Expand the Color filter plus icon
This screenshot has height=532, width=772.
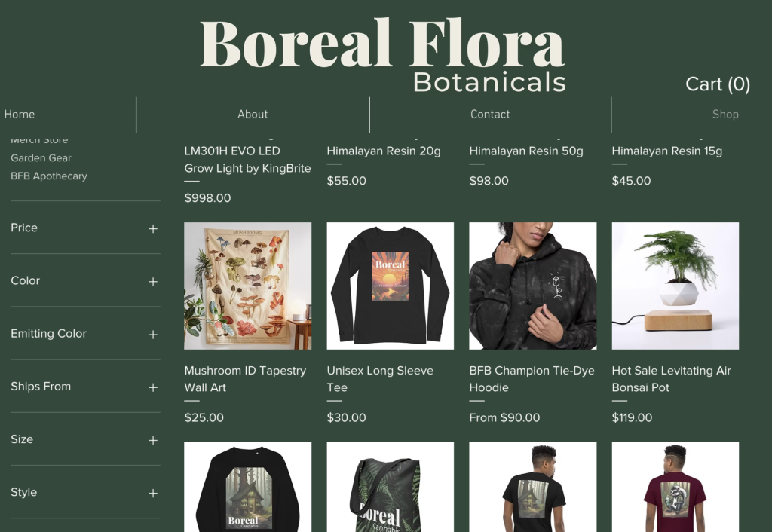pyautogui.click(x=153, y=282)
